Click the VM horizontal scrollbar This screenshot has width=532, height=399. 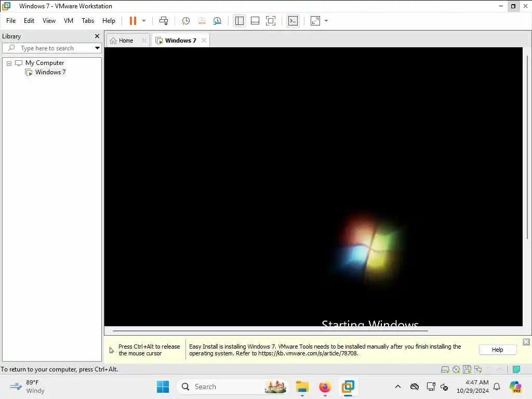(x=270, y=330)
